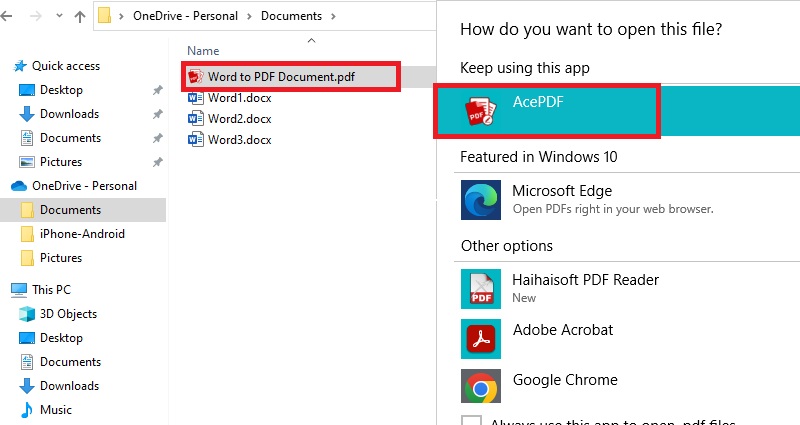The height and width of the screenshot is (425, 800).
Task: Expand the chevron before OneDrive - Personal in path
Action: (121, 16)
